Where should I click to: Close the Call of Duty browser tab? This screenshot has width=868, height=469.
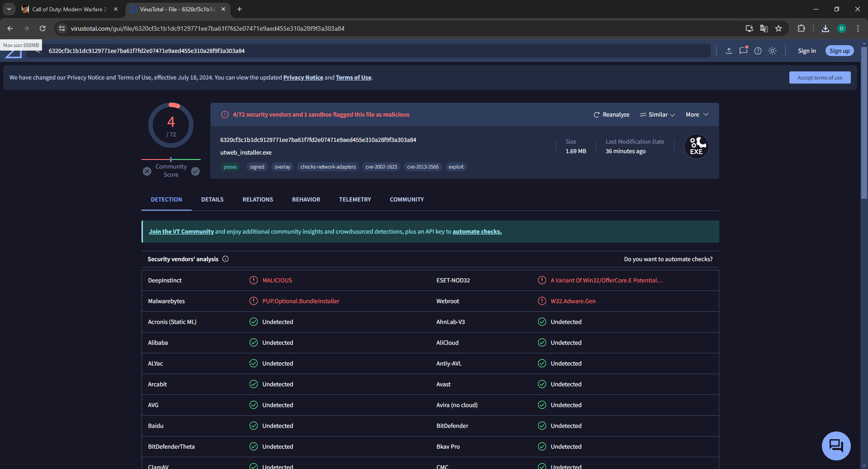pos(116,9)
